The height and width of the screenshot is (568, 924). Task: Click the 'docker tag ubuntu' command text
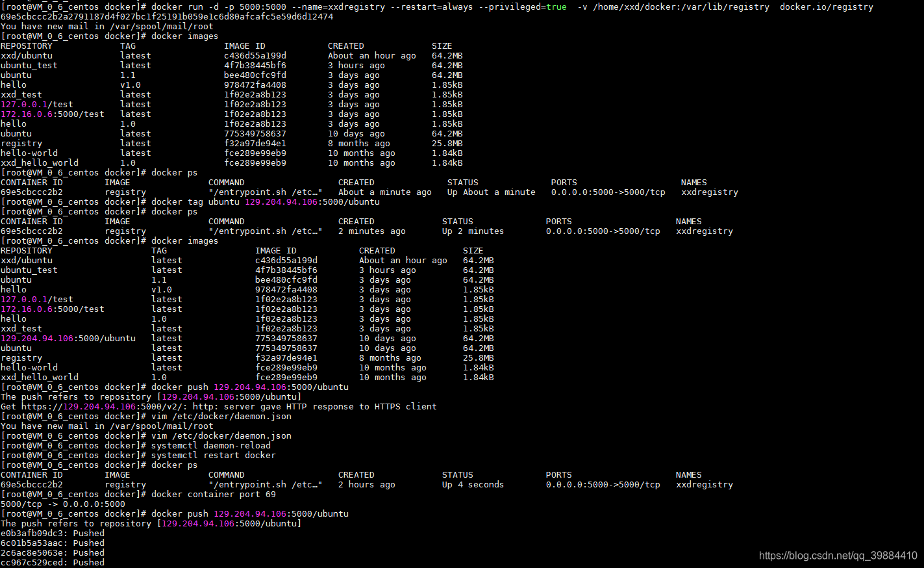point(195,202)
